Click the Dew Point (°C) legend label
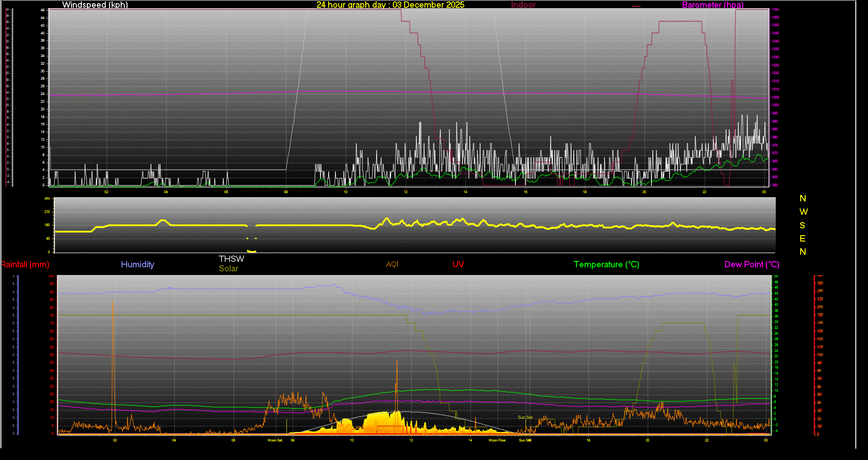This screenshot has width=868, height=460. tap(752, 265)
